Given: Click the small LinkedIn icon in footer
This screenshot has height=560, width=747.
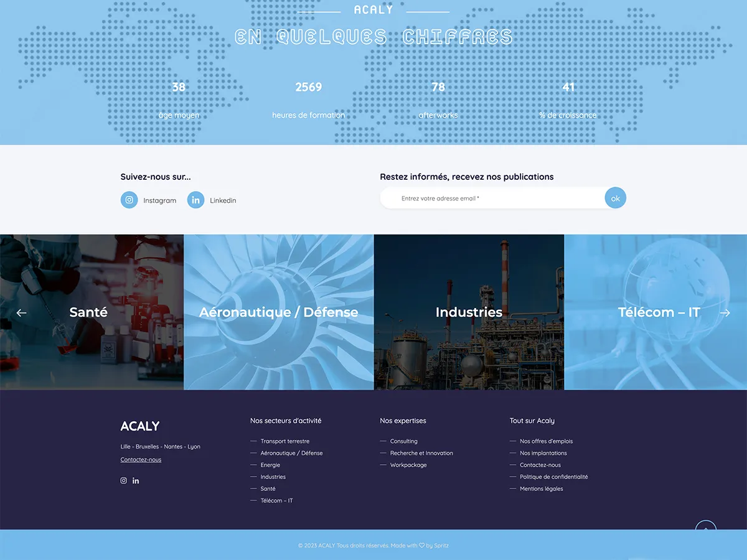Looking at the screenshot, I should [x=136, y=480].
